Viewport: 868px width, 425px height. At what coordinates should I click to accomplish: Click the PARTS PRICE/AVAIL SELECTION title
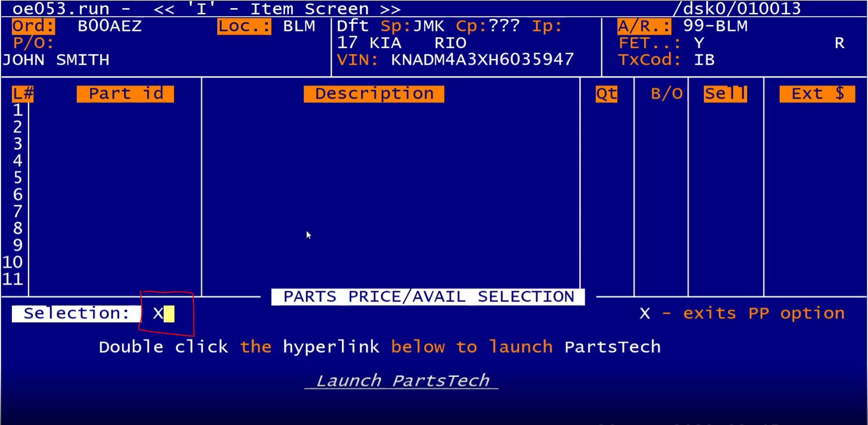pos(428,297)
